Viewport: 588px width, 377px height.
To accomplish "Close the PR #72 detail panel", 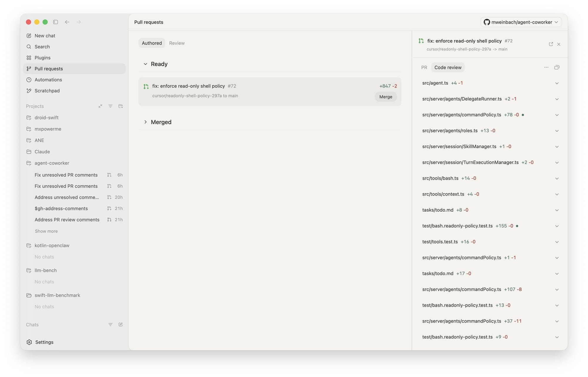I will pyautogui.click(x=559, y=44).
